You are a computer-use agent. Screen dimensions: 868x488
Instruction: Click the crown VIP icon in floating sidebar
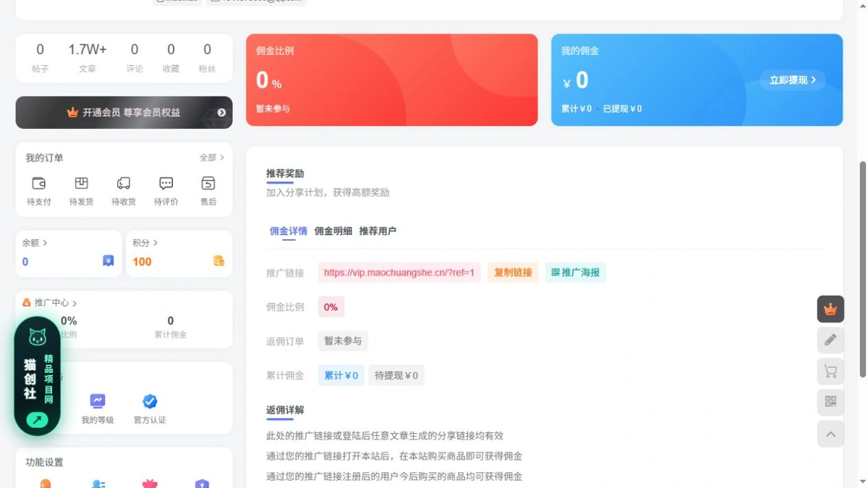(830, 309)
